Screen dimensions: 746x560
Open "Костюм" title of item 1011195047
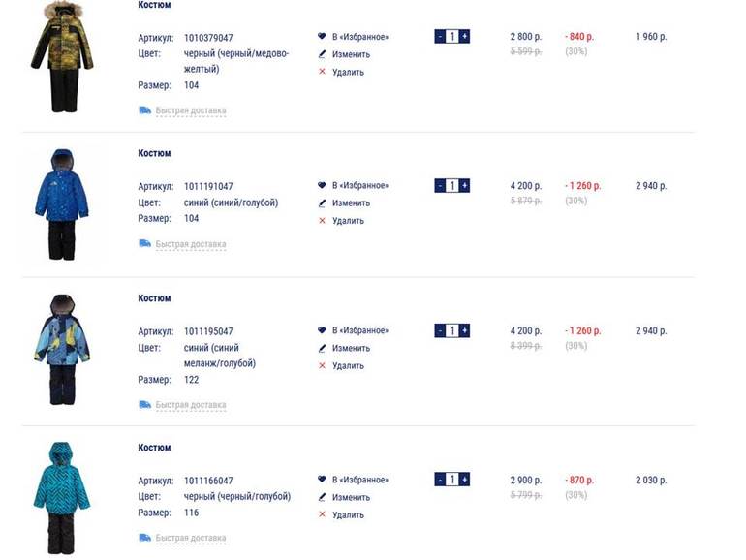coord(154,298)
